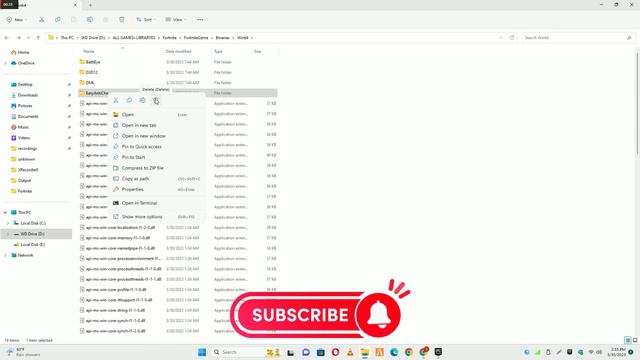Expand the Network tree node
Screen dimensions: 640x360
tap(5, 255)
